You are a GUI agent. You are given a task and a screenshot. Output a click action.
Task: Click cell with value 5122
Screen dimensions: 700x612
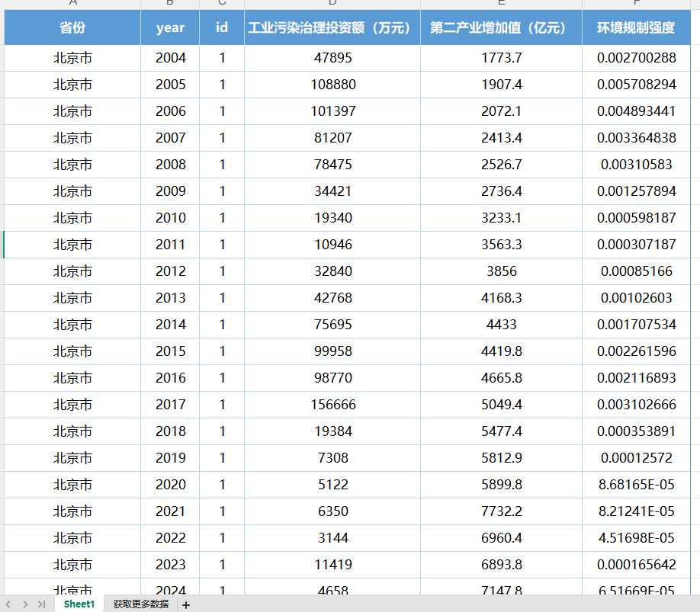pyautogui.click(x=332, y=485)
